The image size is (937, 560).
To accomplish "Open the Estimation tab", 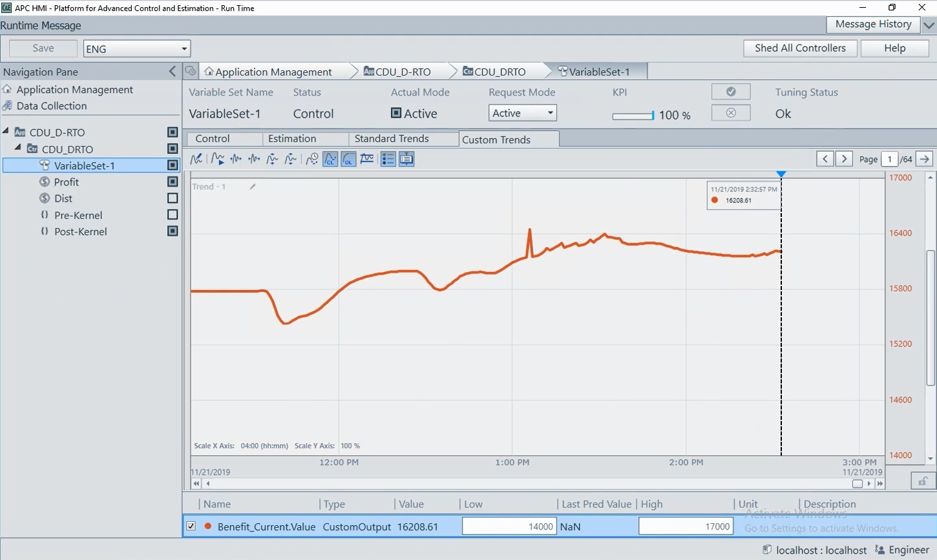I will pos(292,139).
